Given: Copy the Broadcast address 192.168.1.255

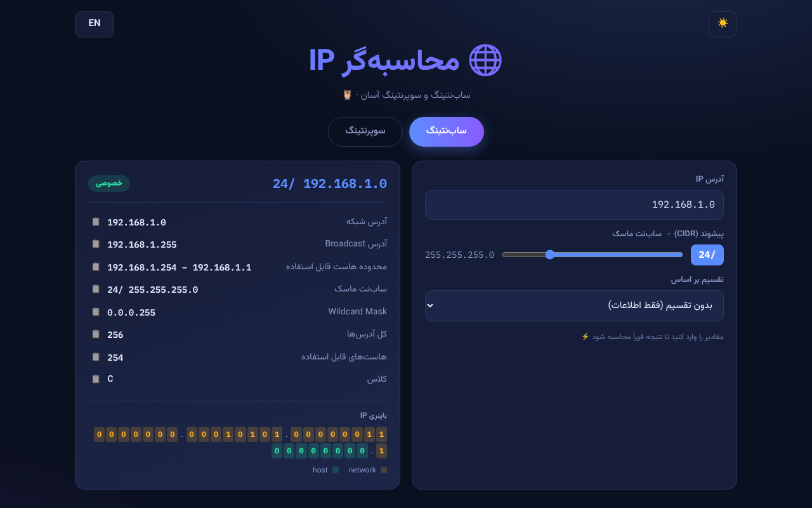Looking at the screenshot, I should point(96,244).
